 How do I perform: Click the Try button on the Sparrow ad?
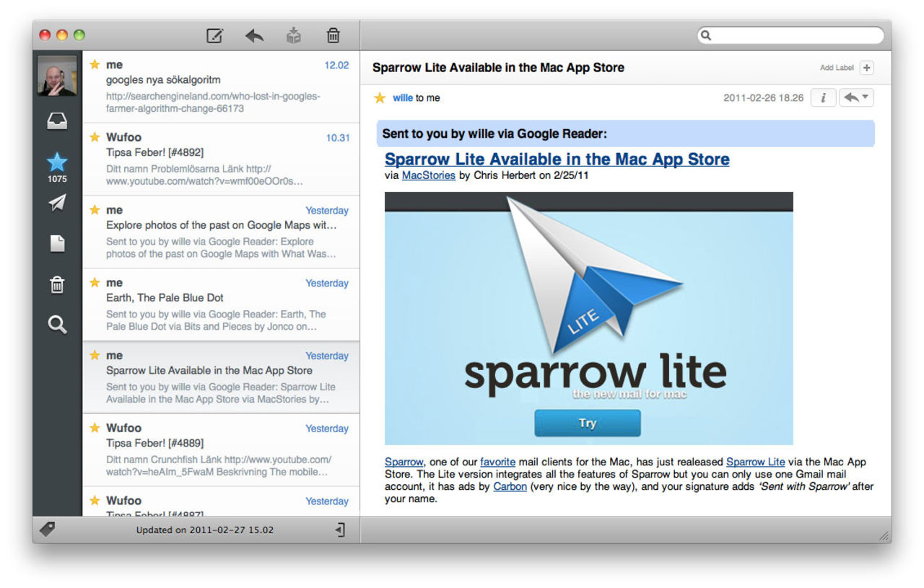pos(587,423)
